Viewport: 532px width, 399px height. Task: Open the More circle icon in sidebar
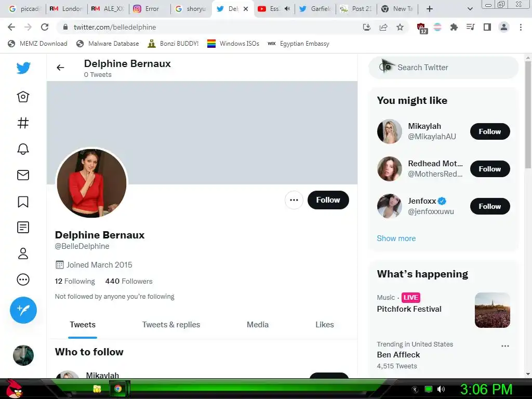tap(23, 280)
